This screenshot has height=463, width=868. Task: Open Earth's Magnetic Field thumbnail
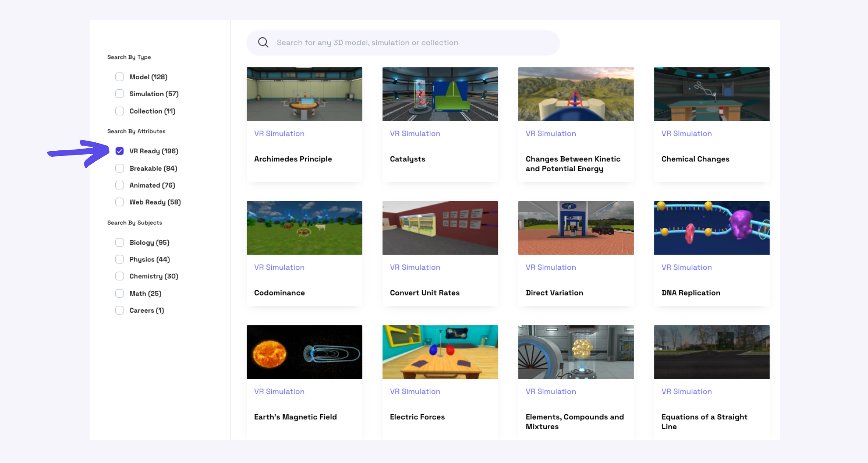tap(304, 352)
